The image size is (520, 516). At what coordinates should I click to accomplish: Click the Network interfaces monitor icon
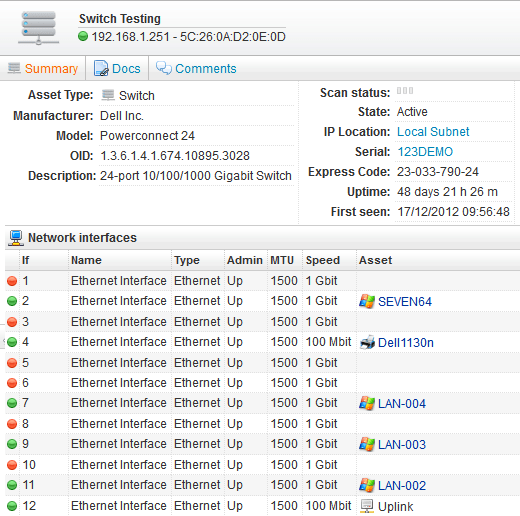[16, 238]
